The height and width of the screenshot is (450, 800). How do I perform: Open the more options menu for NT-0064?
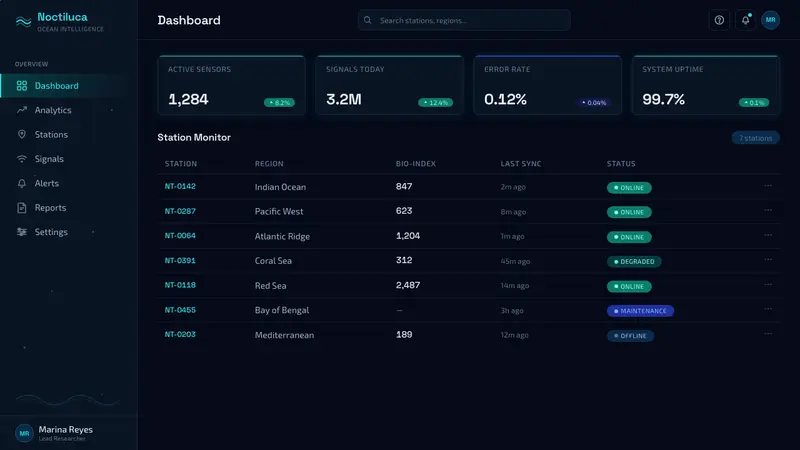768,235
